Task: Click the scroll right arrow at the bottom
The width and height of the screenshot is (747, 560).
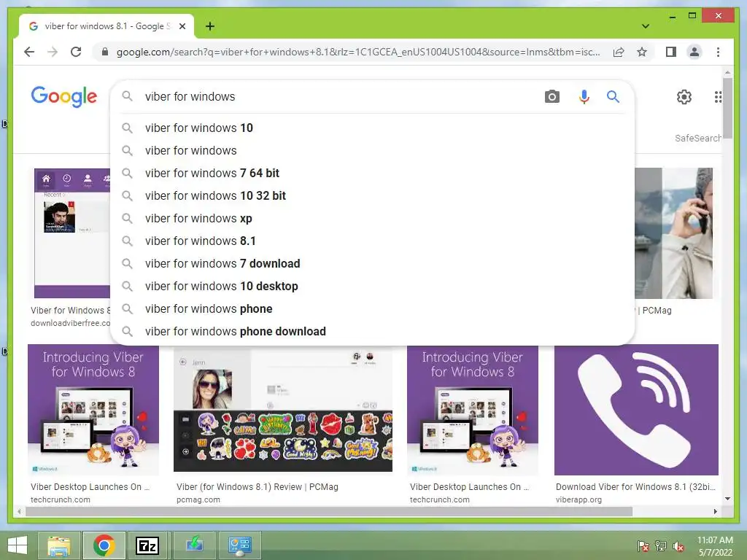Action: (x=715, y=511)
